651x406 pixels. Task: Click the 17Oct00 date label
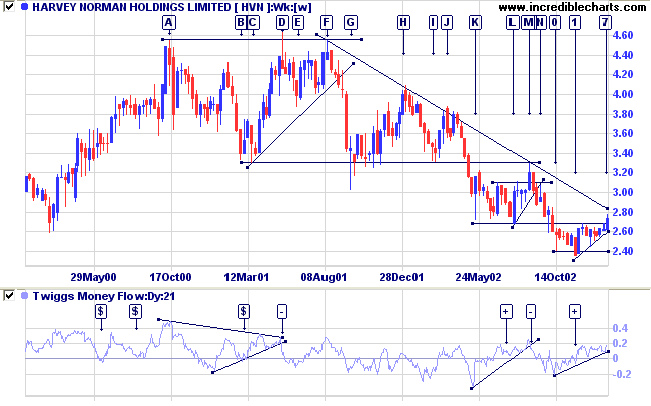coord(170,277)
